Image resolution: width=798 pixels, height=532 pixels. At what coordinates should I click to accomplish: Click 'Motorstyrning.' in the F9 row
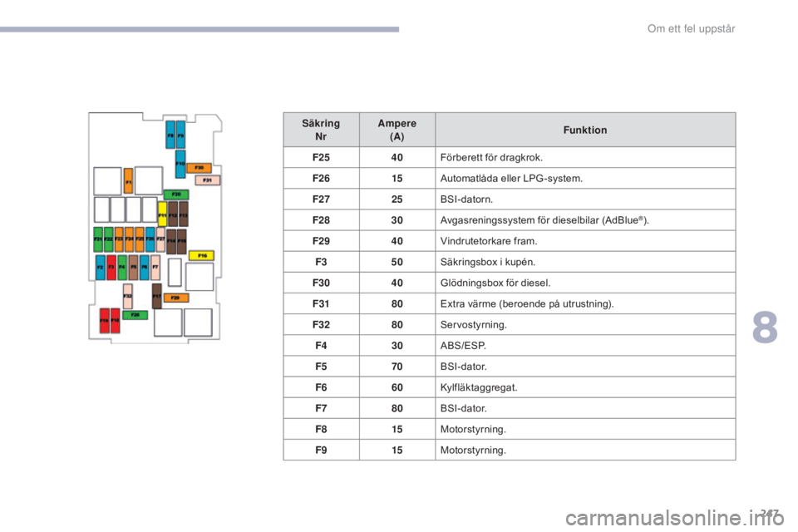coord(473,450)
